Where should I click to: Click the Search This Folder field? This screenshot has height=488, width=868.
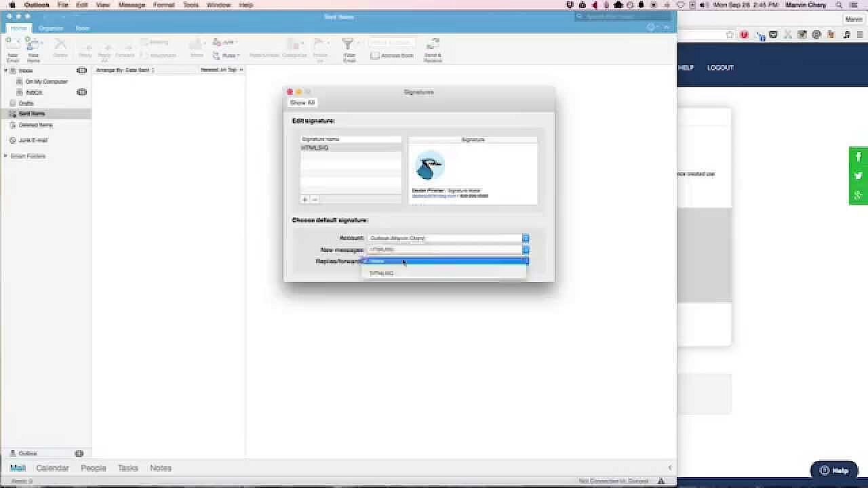tap(623, 16)
